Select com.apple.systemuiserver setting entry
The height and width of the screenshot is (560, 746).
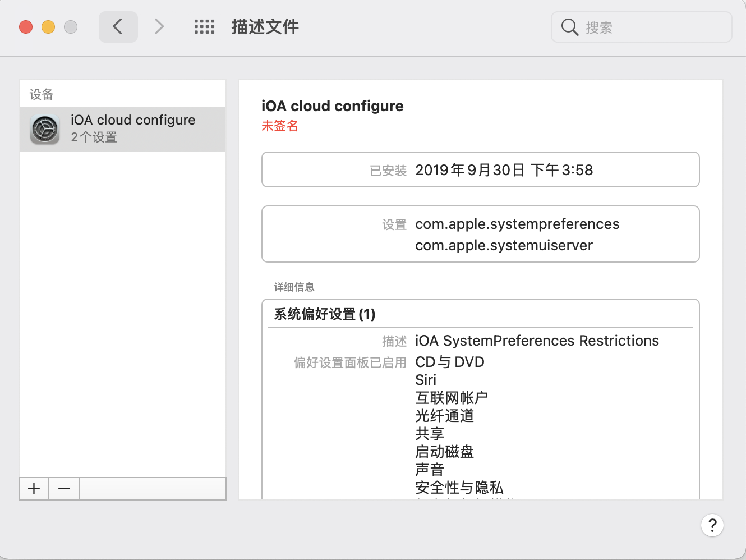504,245
